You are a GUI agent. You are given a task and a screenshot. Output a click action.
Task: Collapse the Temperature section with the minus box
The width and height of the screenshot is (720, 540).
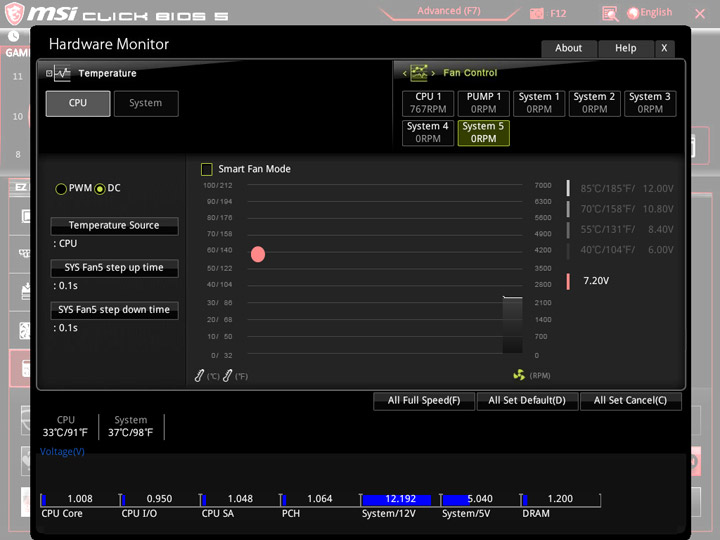[x=49, y=73]
